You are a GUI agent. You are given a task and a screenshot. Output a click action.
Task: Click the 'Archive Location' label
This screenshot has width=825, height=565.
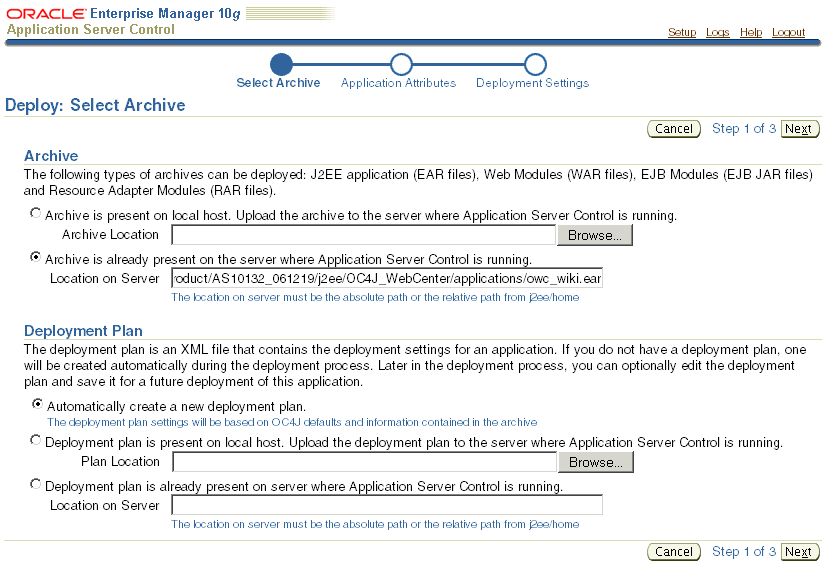click(110, 235)
